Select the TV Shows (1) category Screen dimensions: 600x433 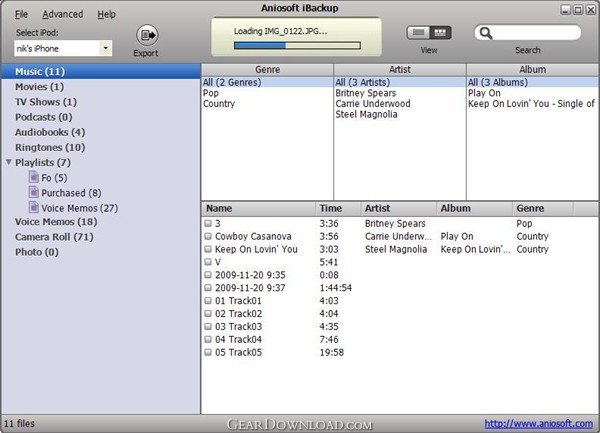101,102
